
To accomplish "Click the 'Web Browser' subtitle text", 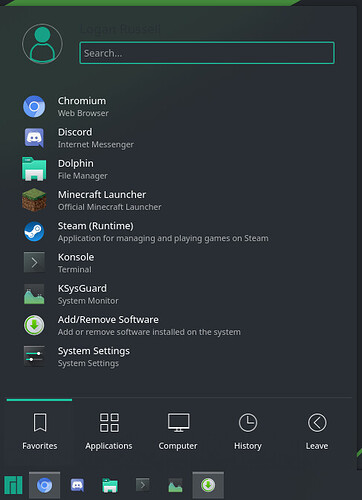I will pos(83,113).
